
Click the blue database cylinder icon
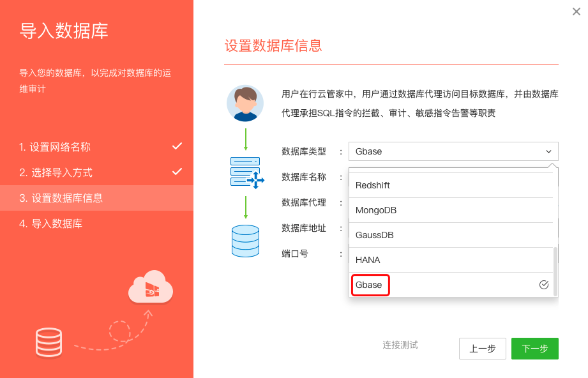click(246, 241)
